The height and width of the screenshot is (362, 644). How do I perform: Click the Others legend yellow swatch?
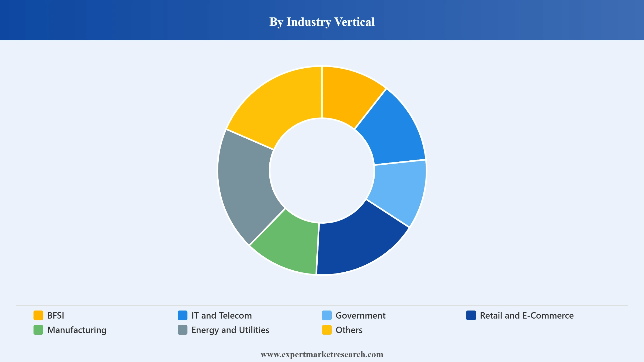click(x=327, y=330)
